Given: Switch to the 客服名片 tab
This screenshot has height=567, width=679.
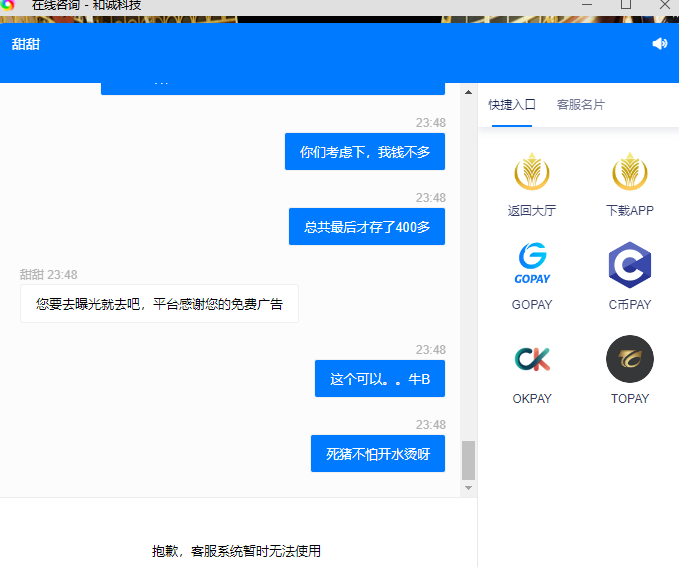Looking at the screenshot, I should point(580,105).
